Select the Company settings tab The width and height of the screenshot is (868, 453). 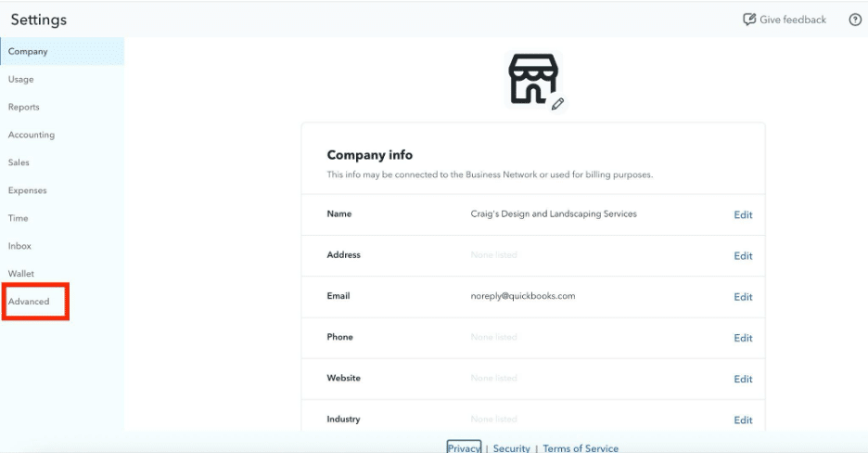62,51
